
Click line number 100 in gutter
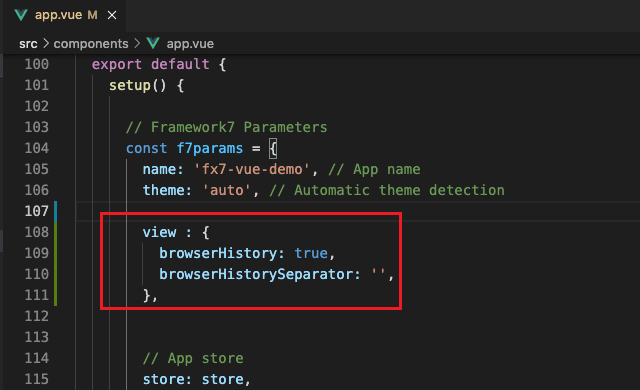(37, 64)
